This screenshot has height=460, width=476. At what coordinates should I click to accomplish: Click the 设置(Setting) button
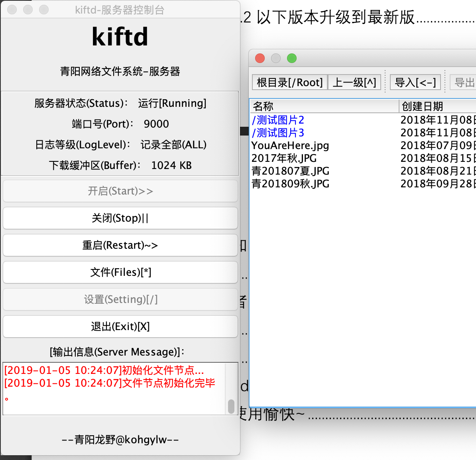point(120,299)
